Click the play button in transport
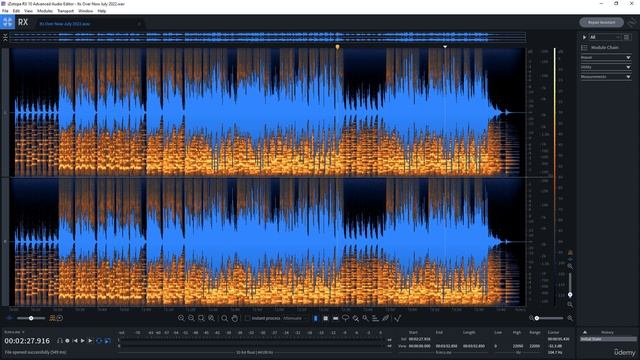This screenshot has width=640, height=360. (x=83, y=340)
